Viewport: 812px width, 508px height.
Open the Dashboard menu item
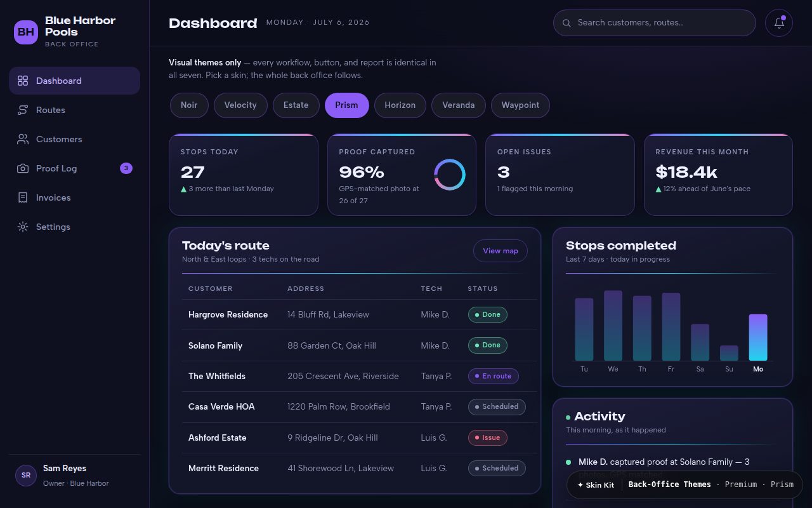click(74, 81)
